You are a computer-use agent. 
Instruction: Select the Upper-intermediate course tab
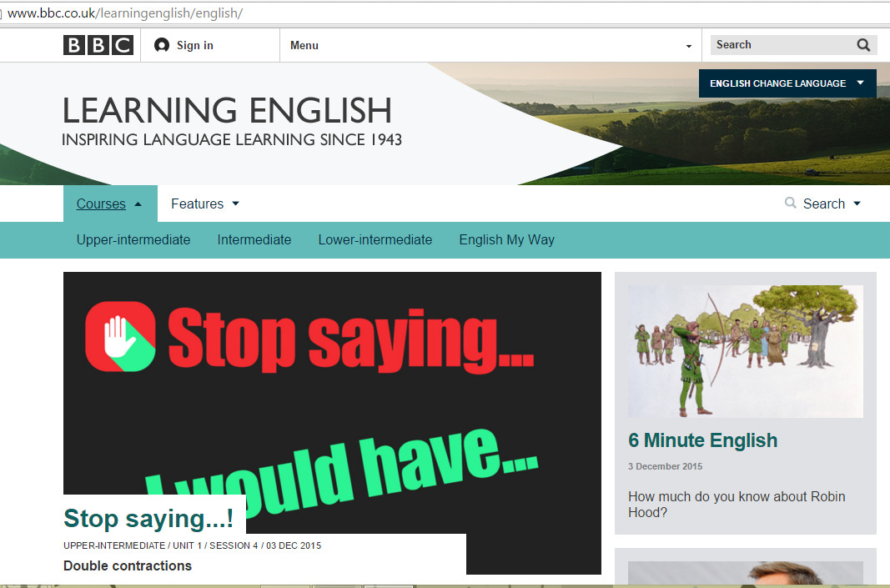(x=133, y=239)
